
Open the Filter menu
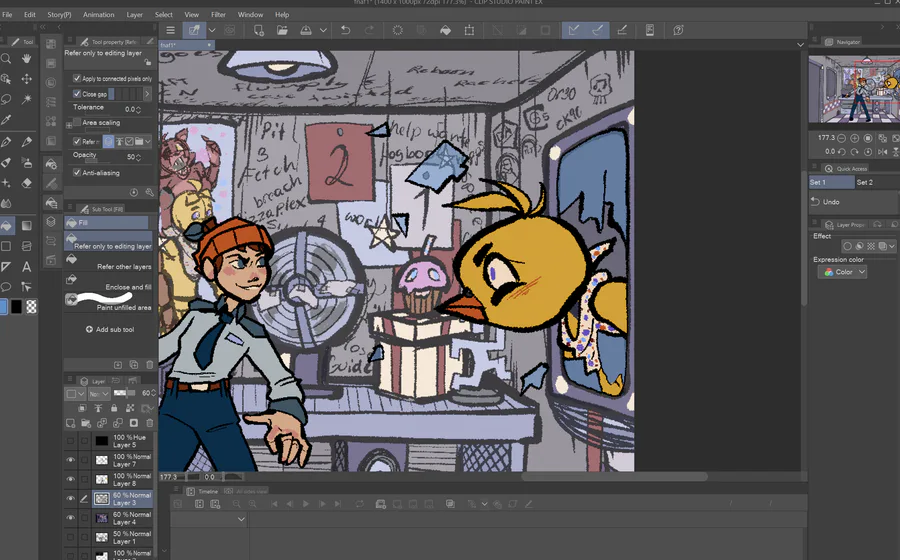click(x=218, y=14)
